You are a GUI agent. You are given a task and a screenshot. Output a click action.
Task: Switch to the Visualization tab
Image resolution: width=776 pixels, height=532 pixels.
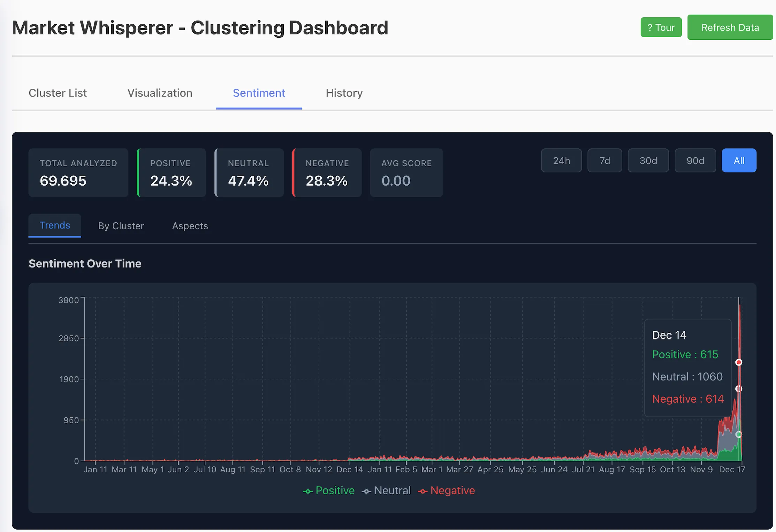160,93
